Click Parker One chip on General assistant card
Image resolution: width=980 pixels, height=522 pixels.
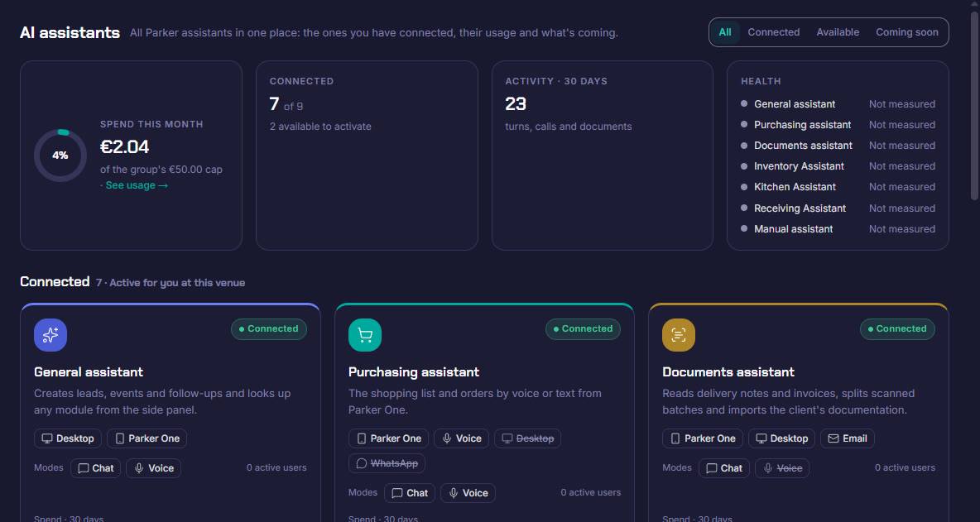(x=147, y=438)
